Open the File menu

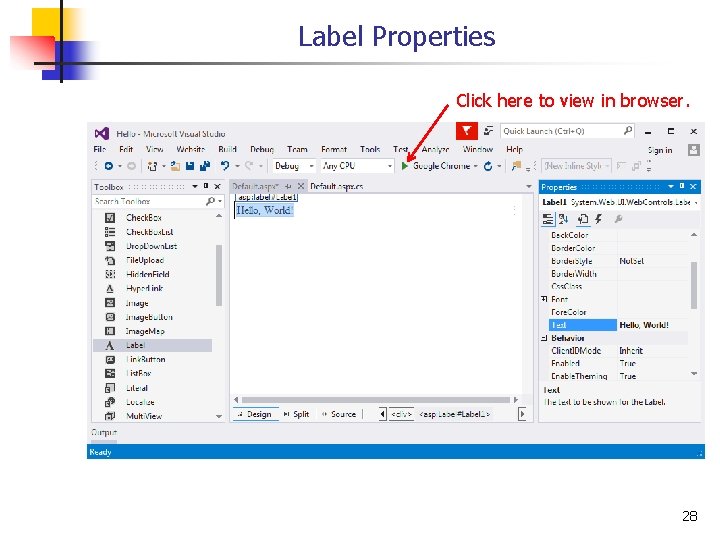pos(100,149)
